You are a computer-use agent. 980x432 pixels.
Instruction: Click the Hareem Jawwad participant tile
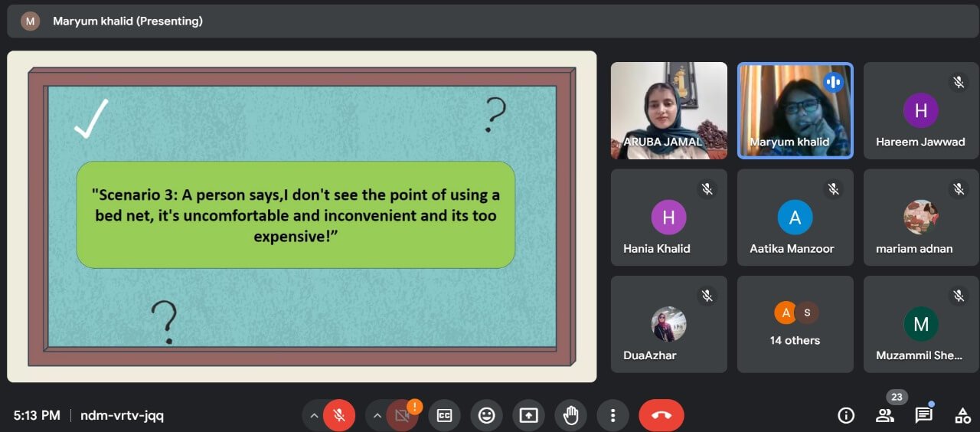(x=920, y=110)
